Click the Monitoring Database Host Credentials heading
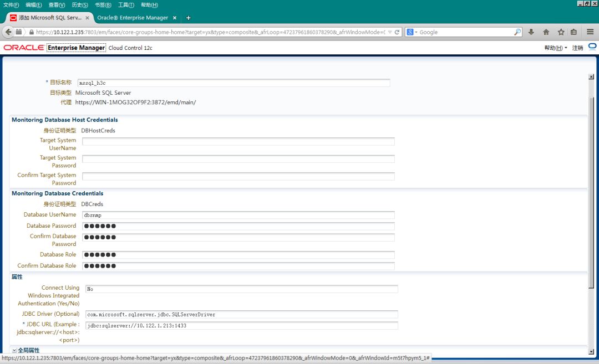This screenshot has height=364, width=599. [64, 120]
